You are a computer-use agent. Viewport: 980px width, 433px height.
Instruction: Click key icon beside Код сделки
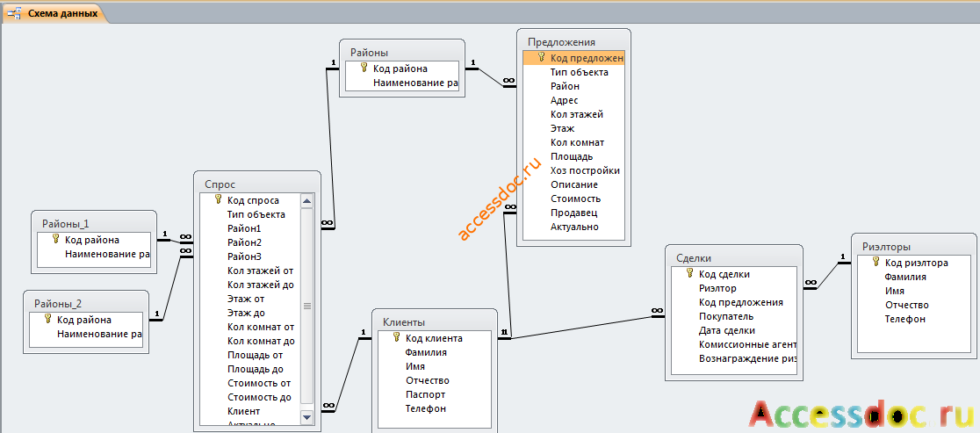690,274
